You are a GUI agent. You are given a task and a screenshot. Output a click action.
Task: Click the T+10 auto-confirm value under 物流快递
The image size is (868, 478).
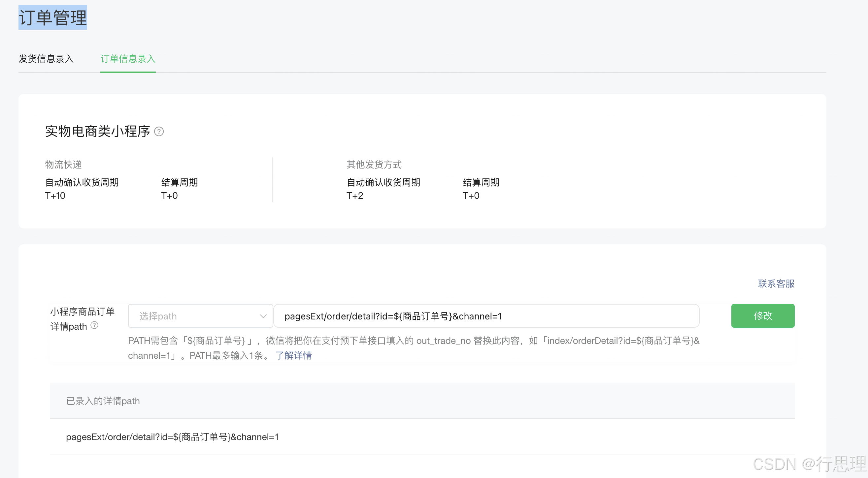coord(55,195)
